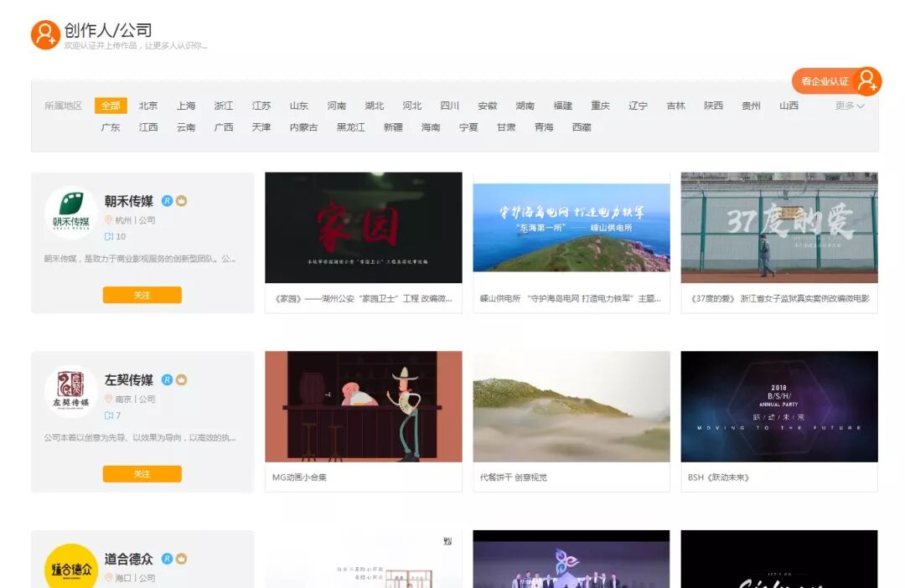Filter by 浙江 region

click(x=224, y=106)
